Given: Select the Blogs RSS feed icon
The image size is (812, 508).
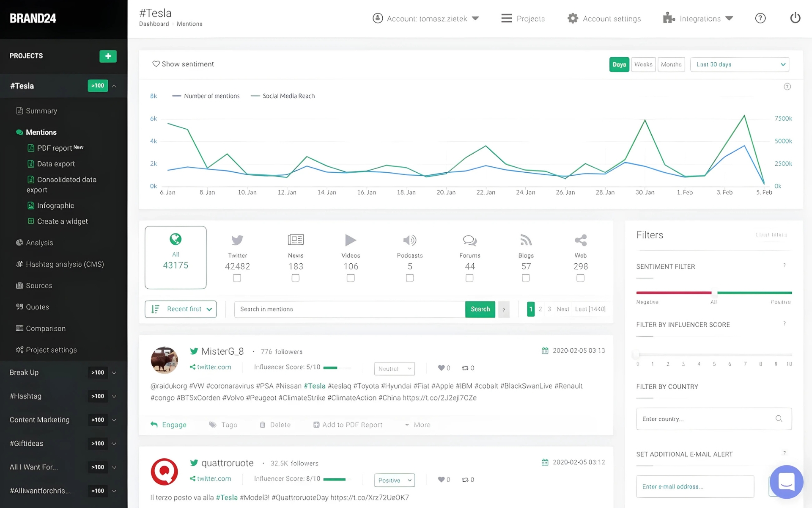Looking at the screenshot, I should [526, 240].
